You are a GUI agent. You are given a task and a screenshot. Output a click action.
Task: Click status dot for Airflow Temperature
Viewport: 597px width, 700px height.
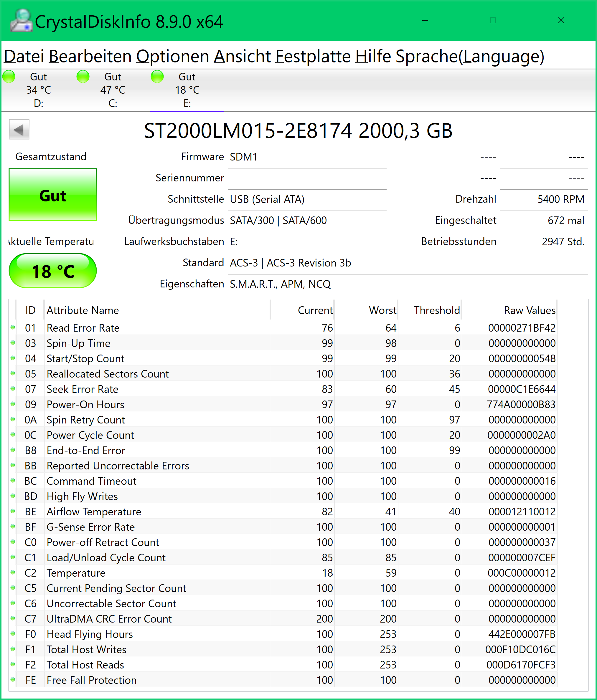13,511
